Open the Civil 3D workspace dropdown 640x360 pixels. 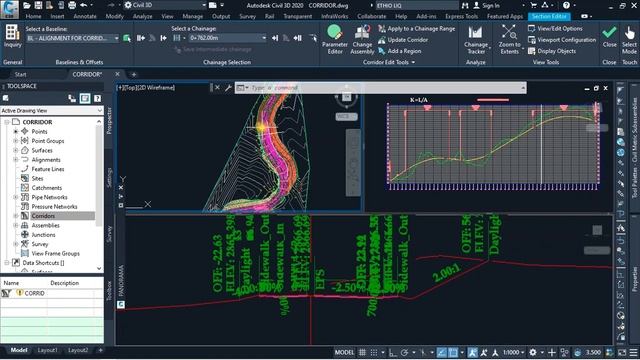tap(165, 5)
